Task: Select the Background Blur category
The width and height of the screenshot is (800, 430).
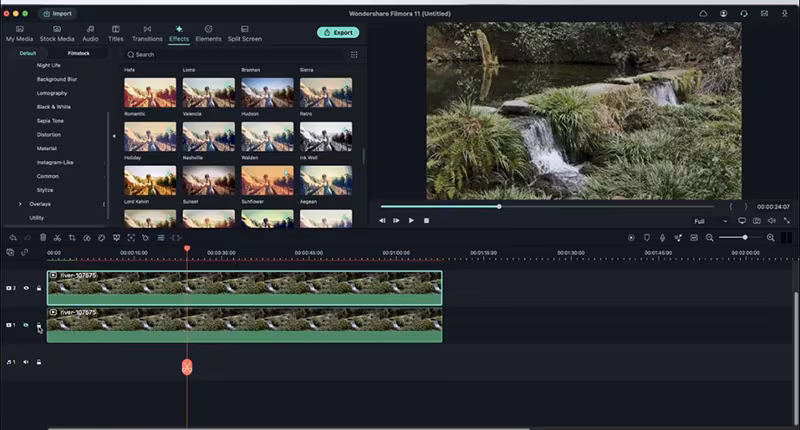Action: [x=57, y=80]
